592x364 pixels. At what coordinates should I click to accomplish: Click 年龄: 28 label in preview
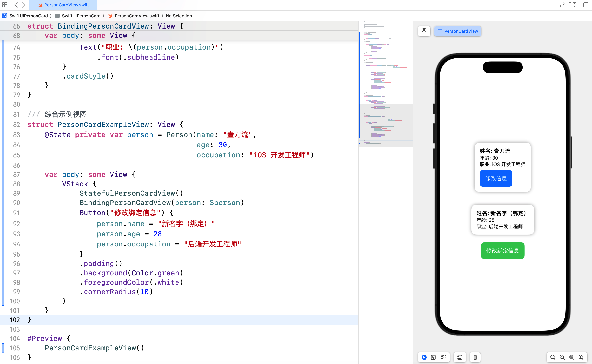tap(485, 220)
